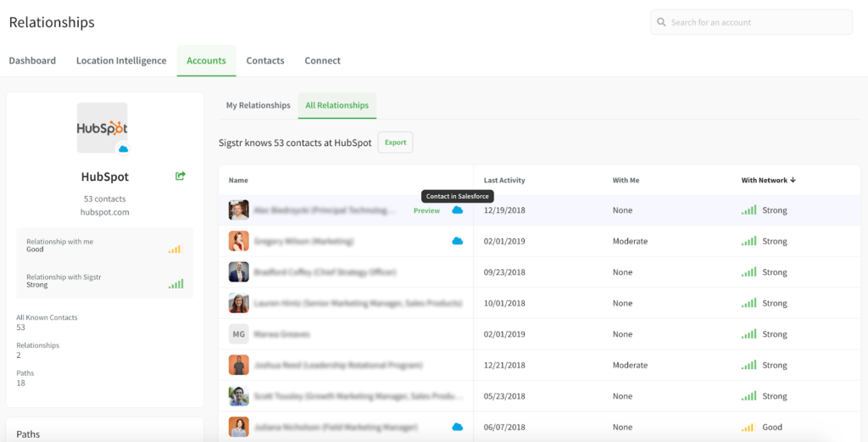Click Salesforce cloud icon in Marketing contact row

[x=457, y=241]
